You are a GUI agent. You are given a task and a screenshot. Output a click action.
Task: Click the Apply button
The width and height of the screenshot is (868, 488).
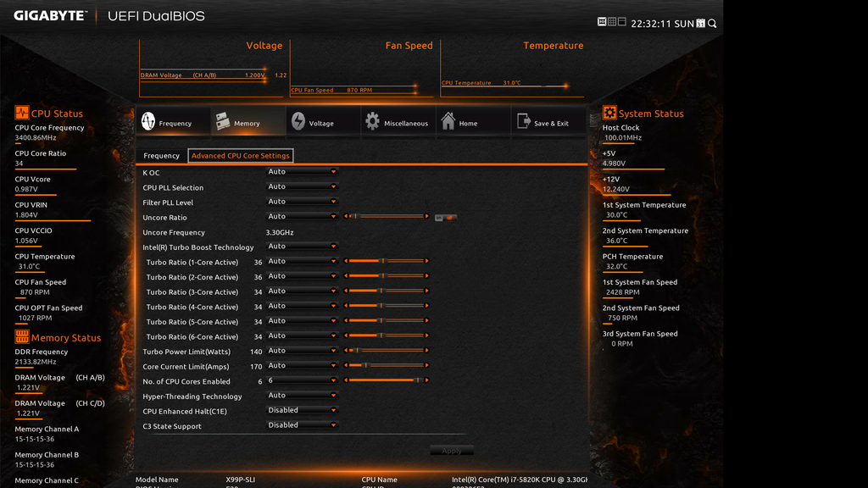452,451
